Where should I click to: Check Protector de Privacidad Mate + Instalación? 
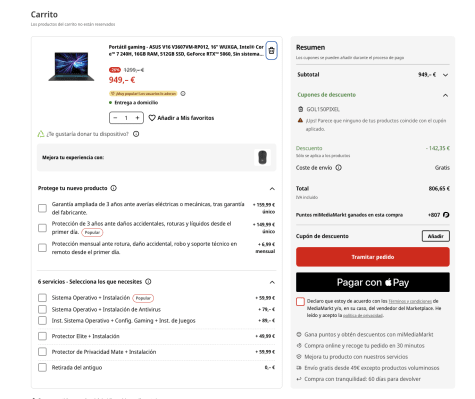[x=42, y=352]
